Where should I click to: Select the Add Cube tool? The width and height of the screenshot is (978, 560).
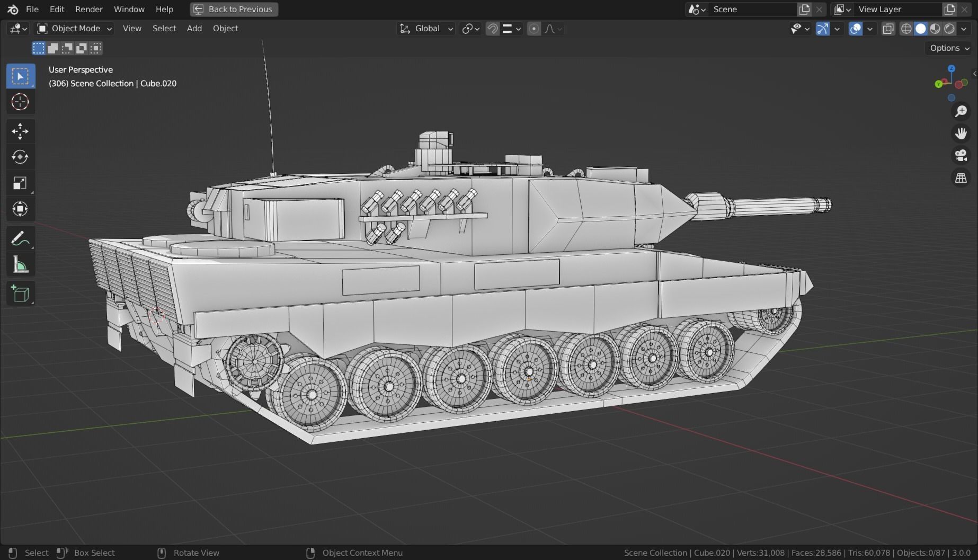21,294
